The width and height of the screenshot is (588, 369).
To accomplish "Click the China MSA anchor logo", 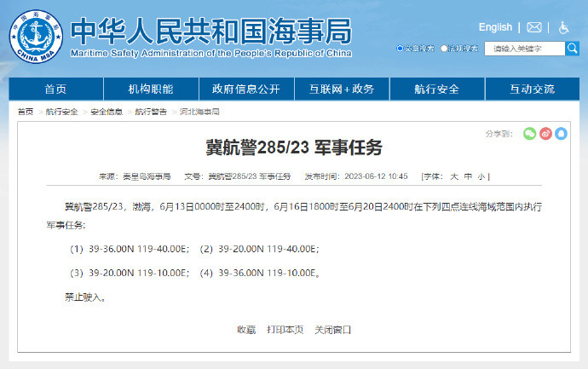I will (36, 37).
